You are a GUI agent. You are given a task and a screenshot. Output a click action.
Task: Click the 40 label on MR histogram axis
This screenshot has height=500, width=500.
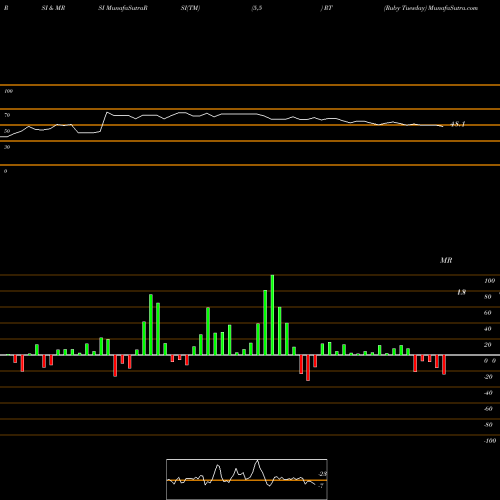(488, 329)
